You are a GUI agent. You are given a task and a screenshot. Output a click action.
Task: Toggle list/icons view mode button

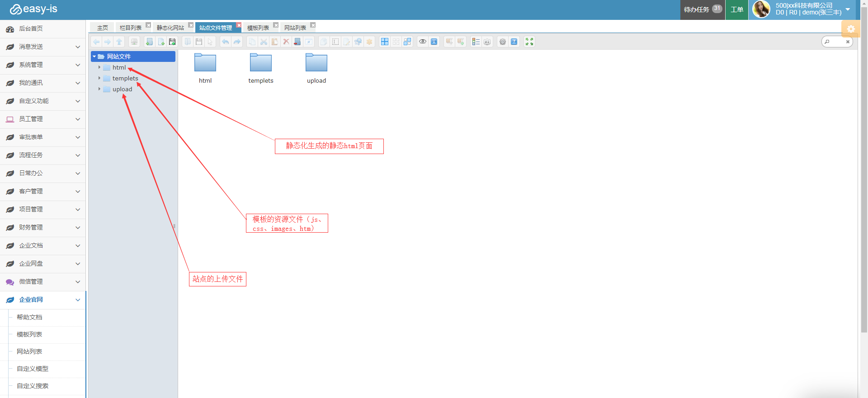click(476, 42)
